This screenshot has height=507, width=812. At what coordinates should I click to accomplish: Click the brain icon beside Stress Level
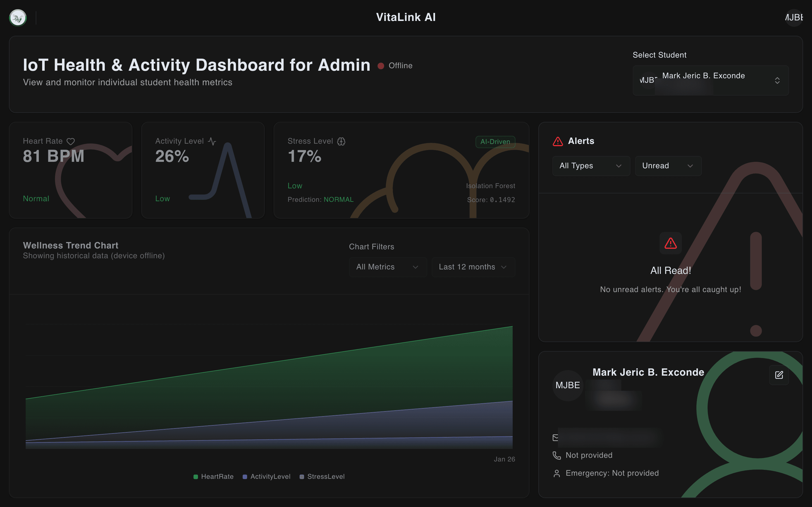(x=341, y=141)
